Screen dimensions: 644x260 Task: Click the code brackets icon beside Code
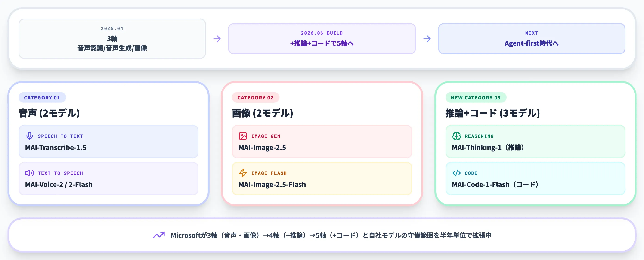tap(456, 173)
